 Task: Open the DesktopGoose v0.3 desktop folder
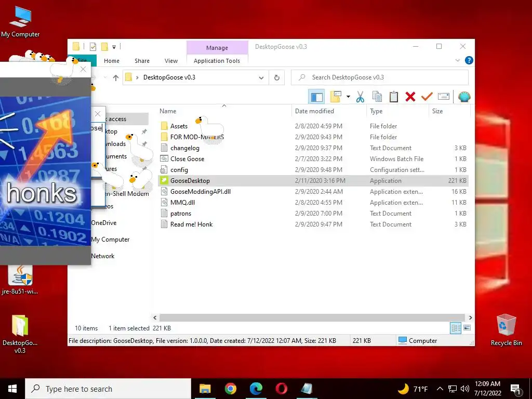20,334
